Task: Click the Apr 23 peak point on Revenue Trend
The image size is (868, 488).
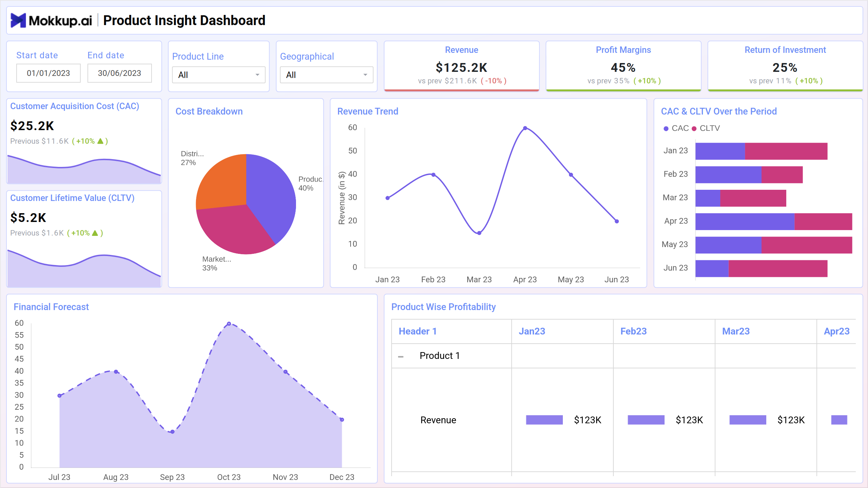Action: click(525, 128)
